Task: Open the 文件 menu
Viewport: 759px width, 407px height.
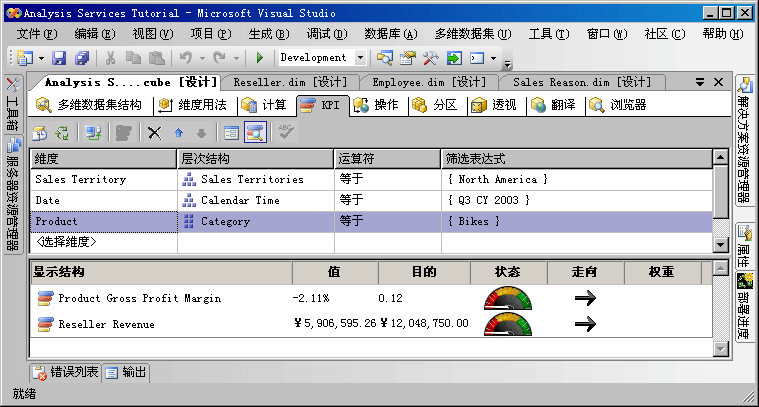Action: click(37, 34)
